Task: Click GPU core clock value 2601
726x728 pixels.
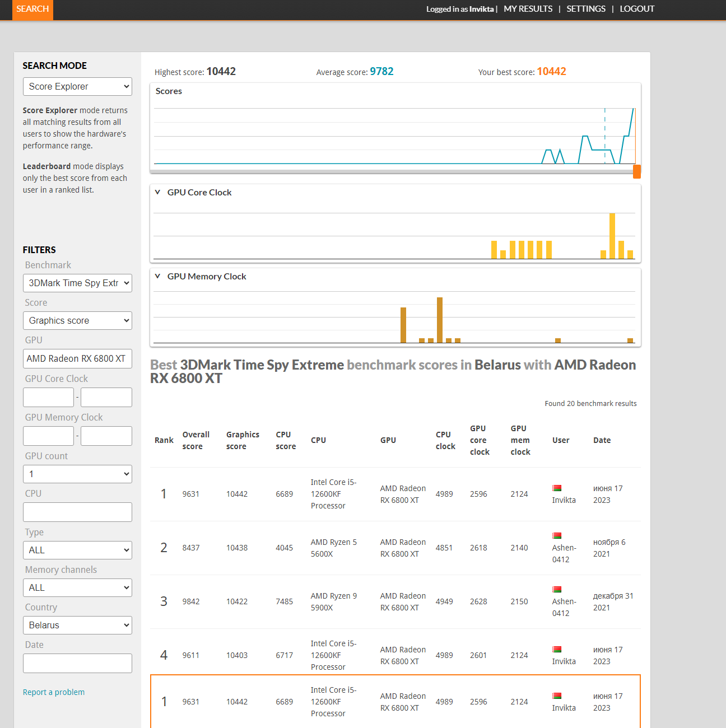Action: pos(478,655)
